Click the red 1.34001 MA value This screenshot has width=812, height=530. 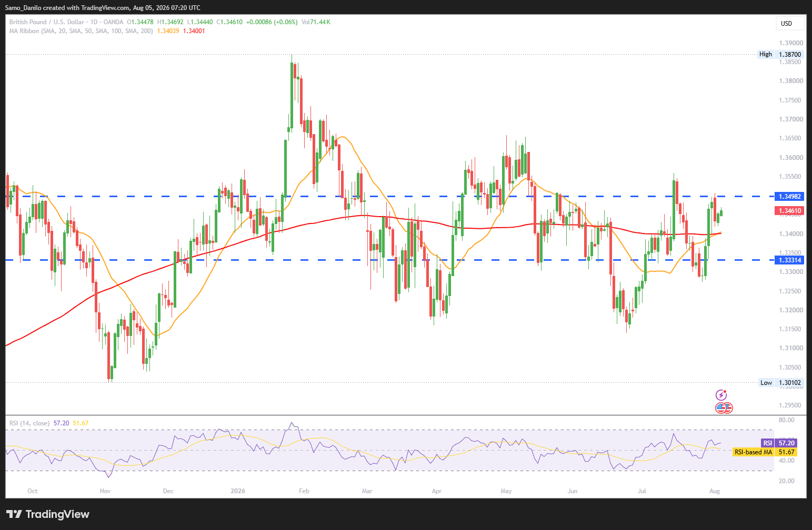(x=194, y=31)
